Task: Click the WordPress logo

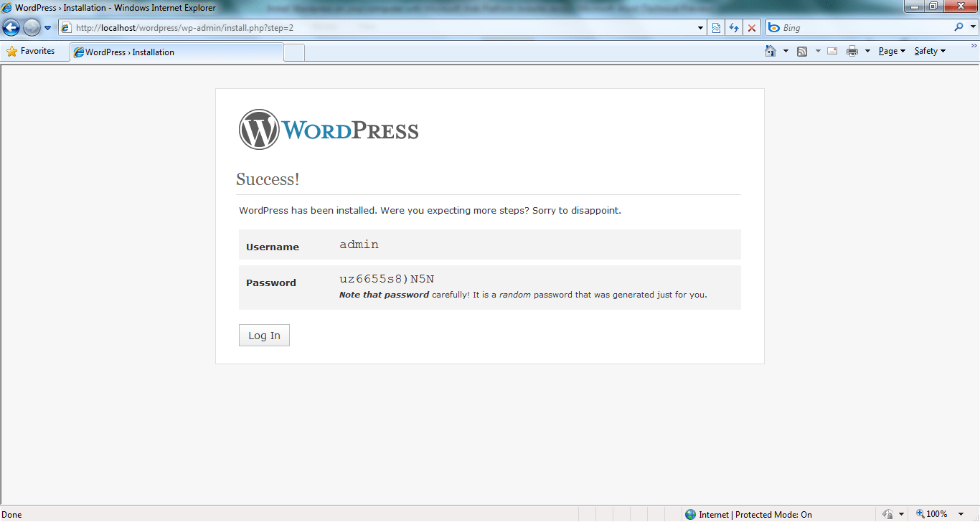Action: (x=329, y=130)
